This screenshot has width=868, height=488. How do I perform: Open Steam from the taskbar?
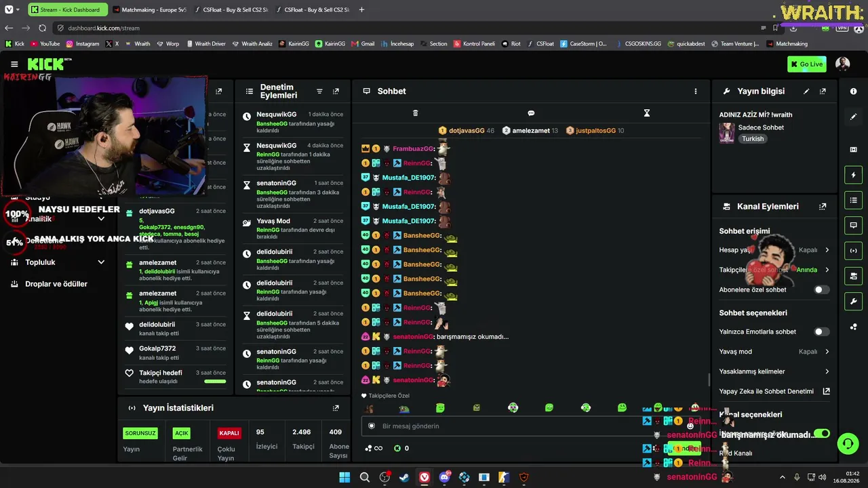[404, 477]
